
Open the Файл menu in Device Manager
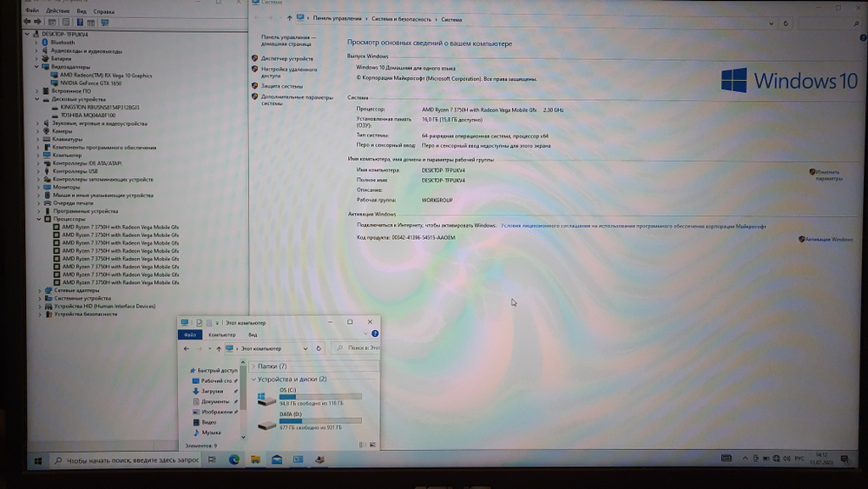[32, 10]
